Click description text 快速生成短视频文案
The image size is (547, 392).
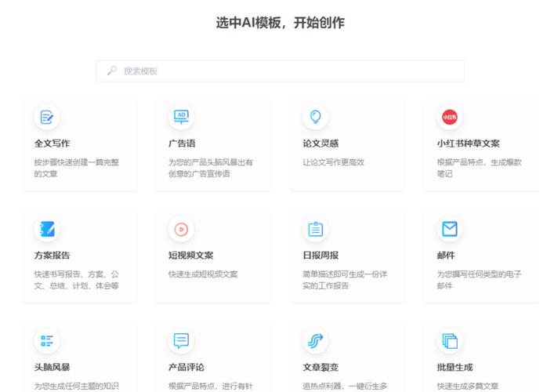tap(203, 274)
